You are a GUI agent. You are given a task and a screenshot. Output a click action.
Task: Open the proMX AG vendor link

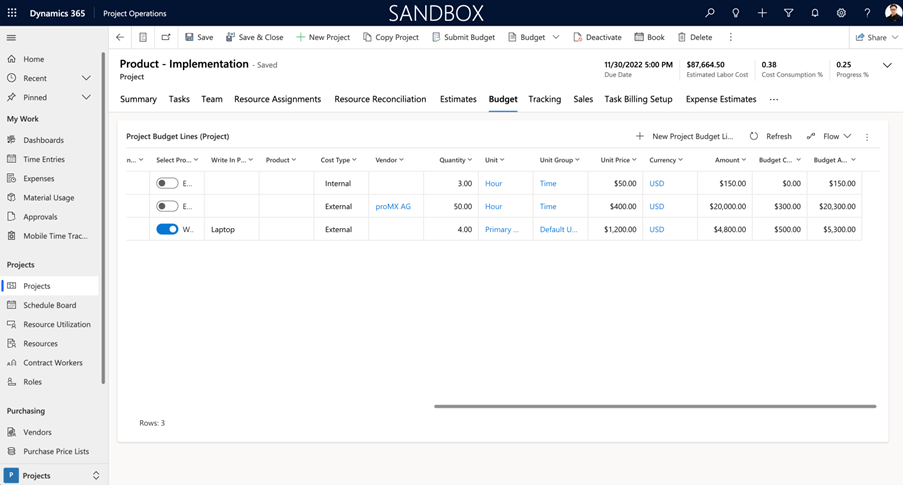click(393, 207)
